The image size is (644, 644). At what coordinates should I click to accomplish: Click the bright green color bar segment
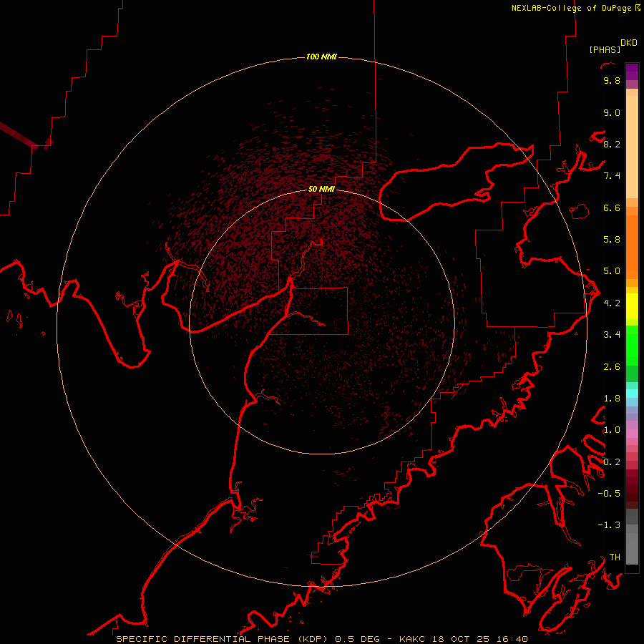coord(632,345)
